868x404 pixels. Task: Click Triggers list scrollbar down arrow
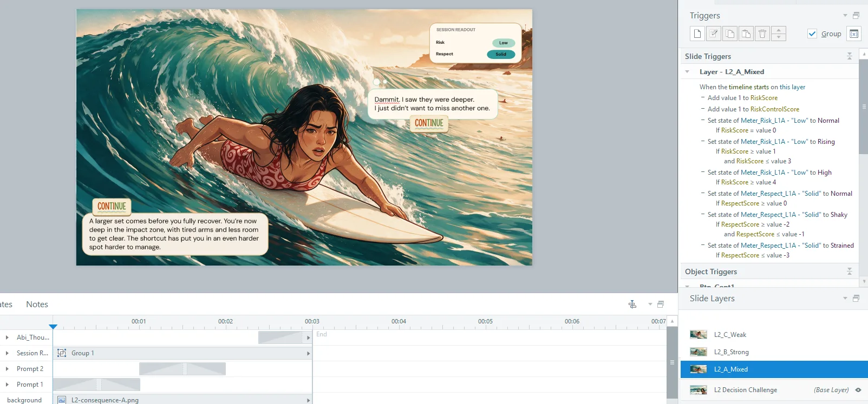[x=863, y=281]
